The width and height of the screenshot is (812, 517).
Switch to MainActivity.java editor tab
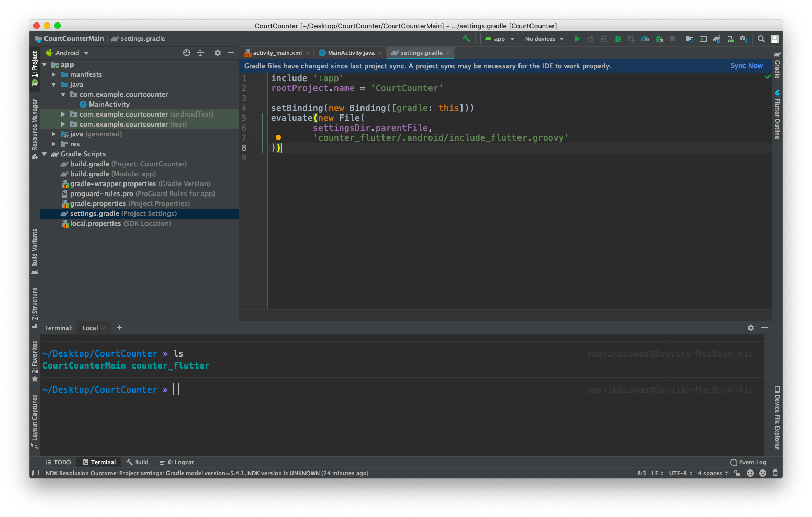[x=351, y=53]
